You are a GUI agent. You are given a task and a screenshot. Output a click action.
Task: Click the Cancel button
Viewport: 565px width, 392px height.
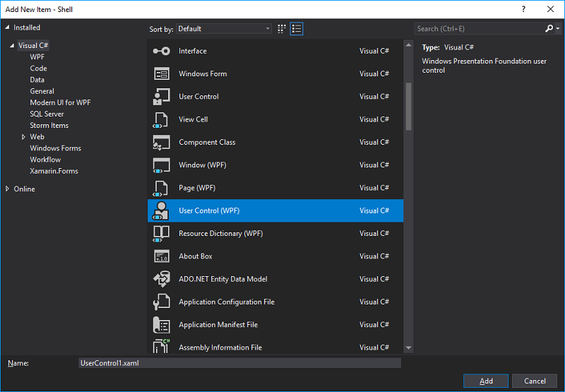[x=535, y=381]
